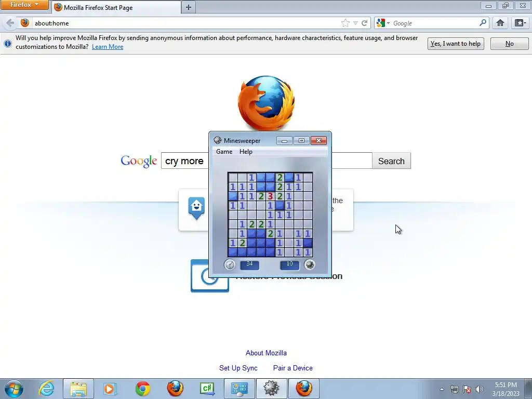Click the large Firefox globe logo
Screen dimensions: 532x399
[267, 103]
